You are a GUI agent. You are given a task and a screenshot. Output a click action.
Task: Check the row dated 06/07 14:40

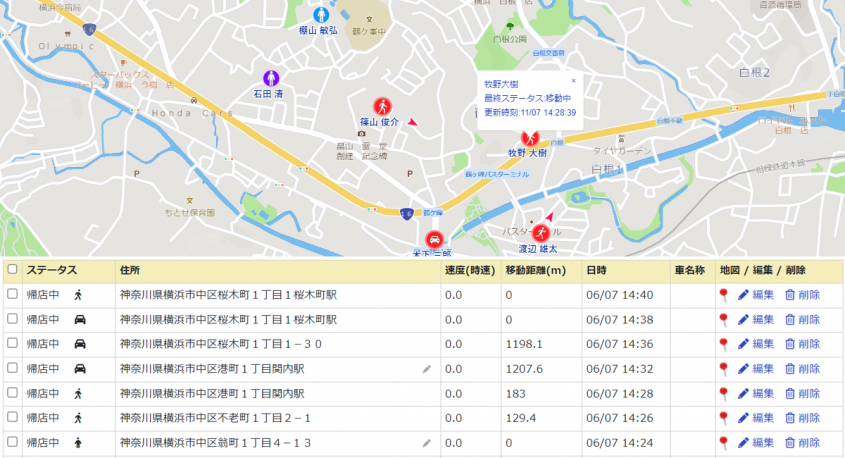point(12,294)
